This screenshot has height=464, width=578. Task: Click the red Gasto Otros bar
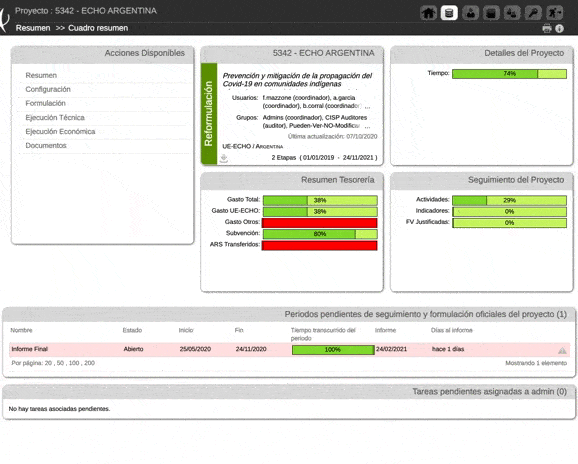click(320, 223)
